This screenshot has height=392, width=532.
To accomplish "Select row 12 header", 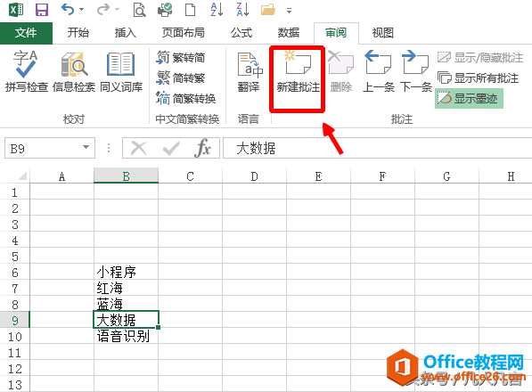I will [14, 368].
